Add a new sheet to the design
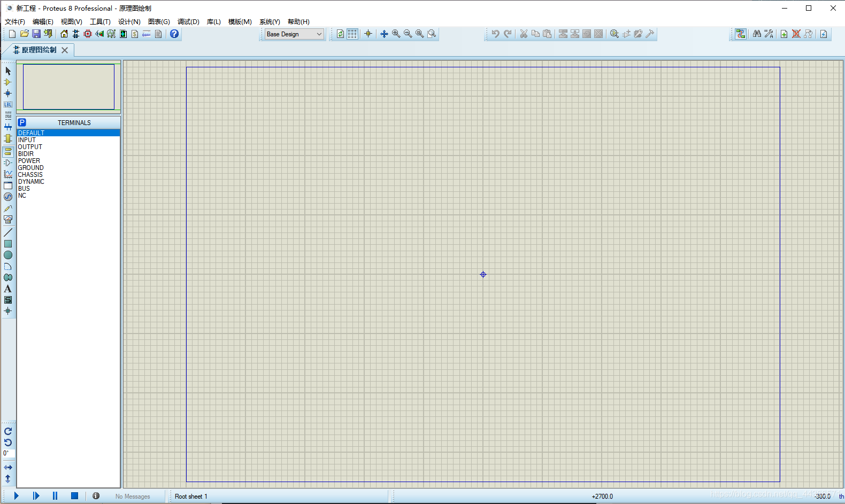 point(784,34)
